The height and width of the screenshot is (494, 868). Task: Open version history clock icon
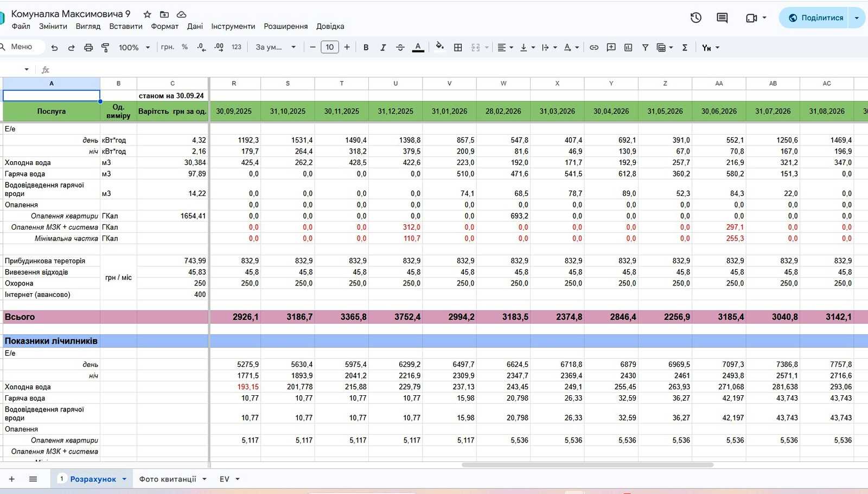coord(696,18)
